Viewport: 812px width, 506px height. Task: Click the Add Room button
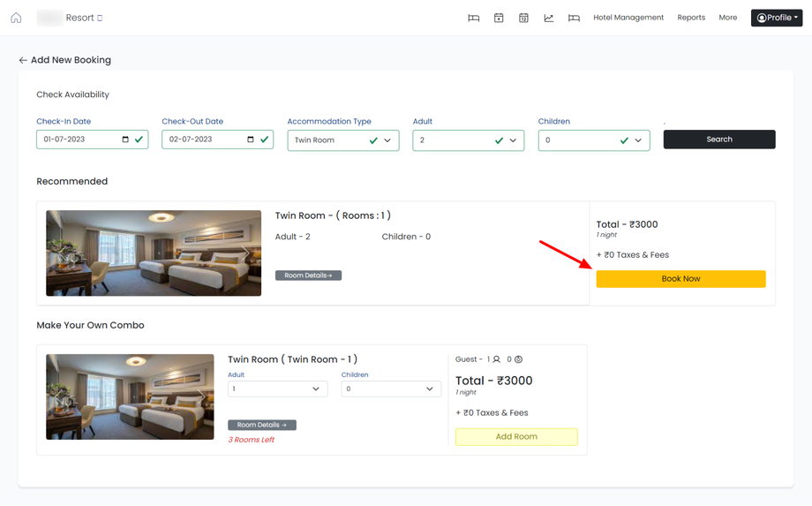(x=516, y=436)
